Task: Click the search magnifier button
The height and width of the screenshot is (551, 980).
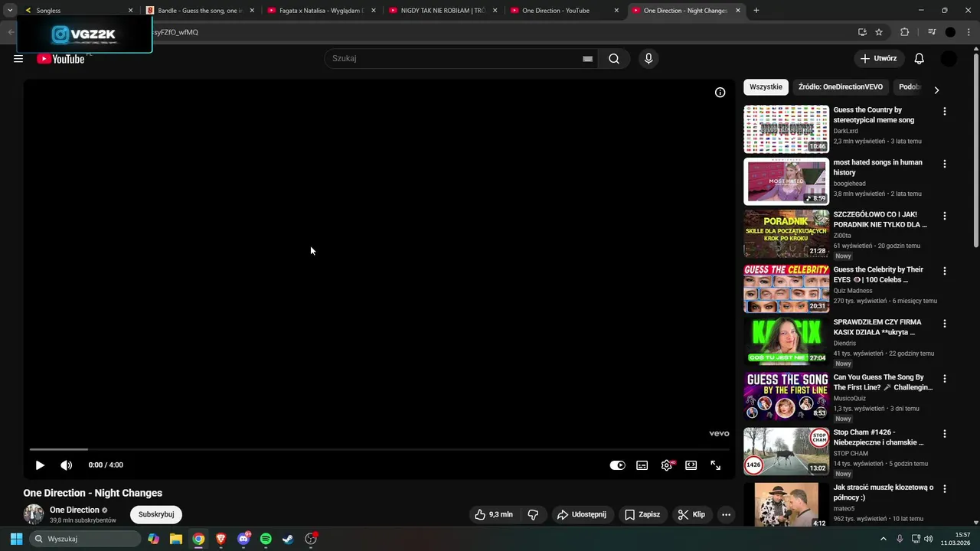Action: [x=614, y=59]
